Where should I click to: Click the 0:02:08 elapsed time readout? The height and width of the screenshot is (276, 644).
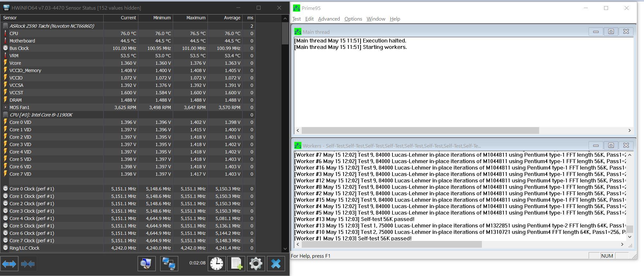(x=197, y=263)
